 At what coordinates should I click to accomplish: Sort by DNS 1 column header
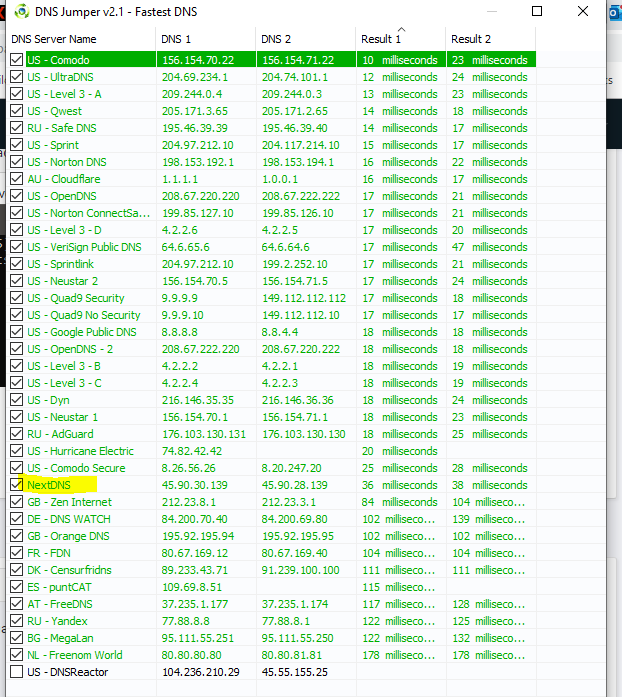(206, 39)
